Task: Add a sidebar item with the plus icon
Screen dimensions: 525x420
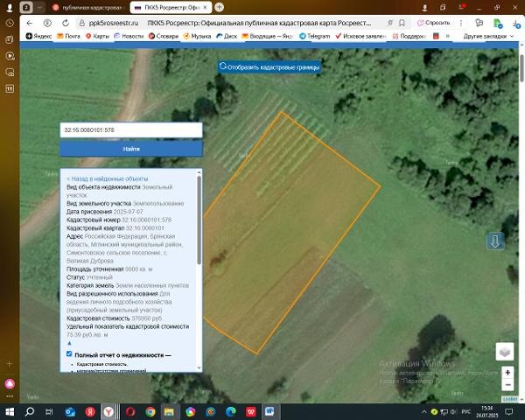Action: click(x=10, y=364)
